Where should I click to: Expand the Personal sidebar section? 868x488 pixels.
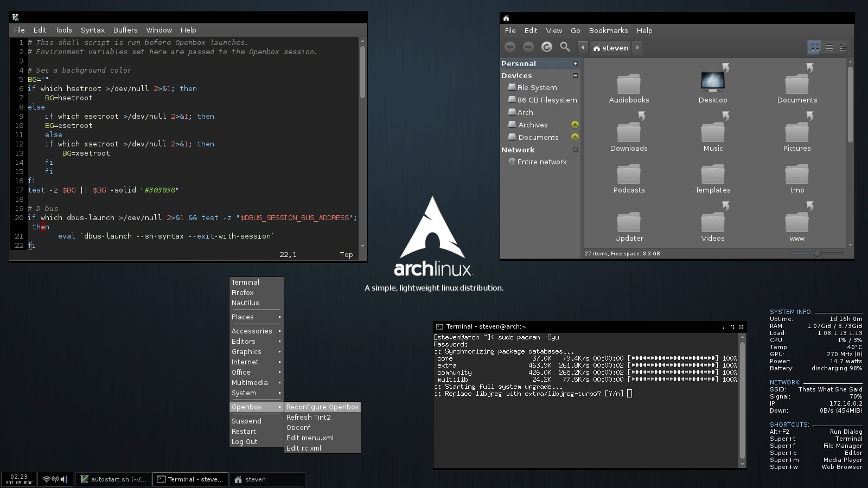(x=575, y=64)
